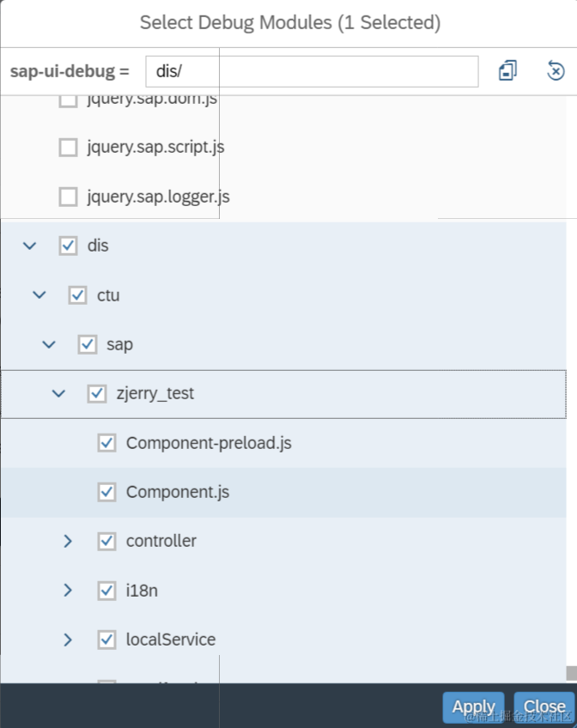Collapse the dis tree node

point(30,246)
